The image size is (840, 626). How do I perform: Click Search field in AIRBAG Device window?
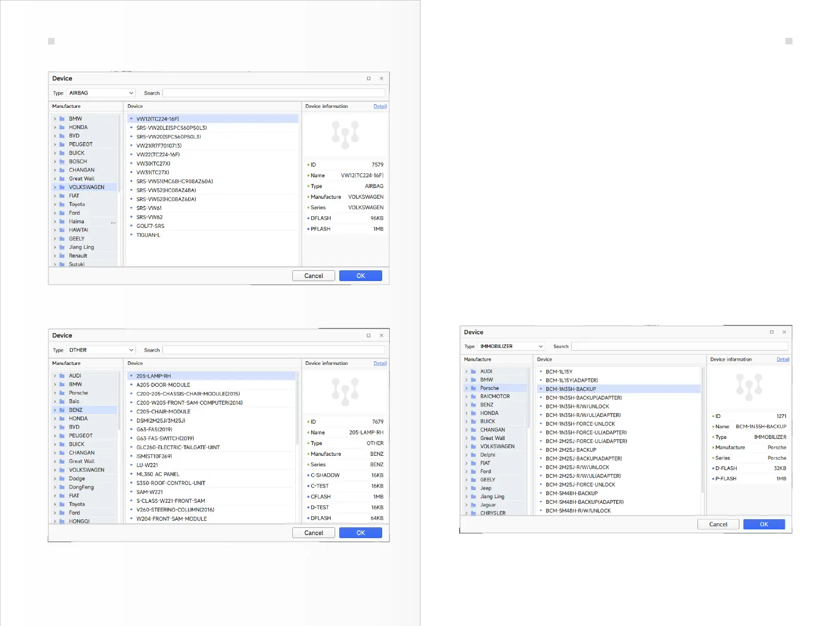click(274, 93)
